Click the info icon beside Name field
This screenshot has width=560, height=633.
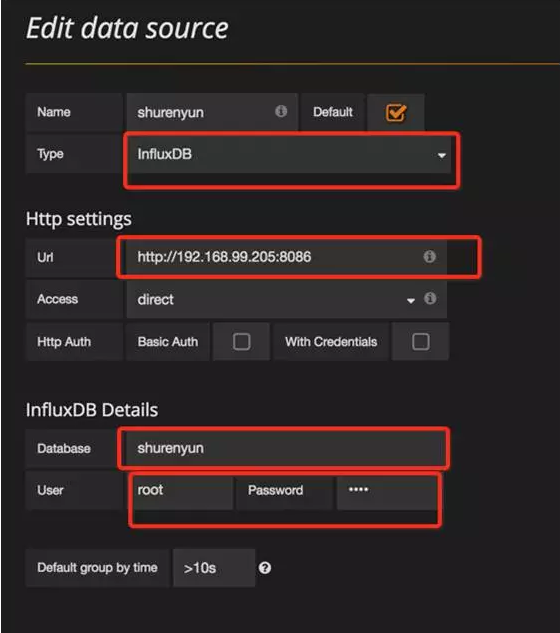click(x=281, y=111)
